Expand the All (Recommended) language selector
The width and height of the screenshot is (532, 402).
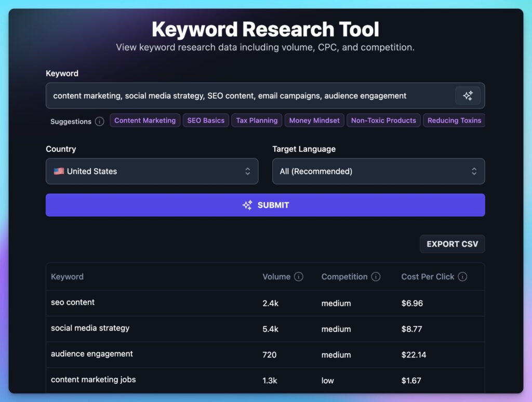coord(474,171)
